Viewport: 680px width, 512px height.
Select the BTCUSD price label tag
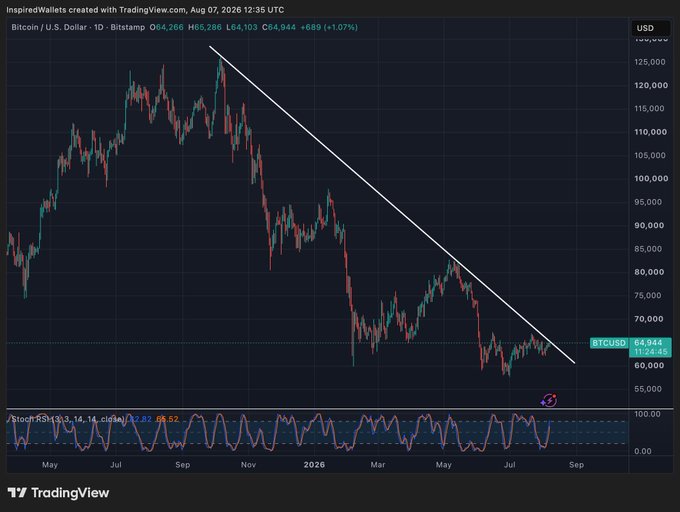click(x=609, y=343)
